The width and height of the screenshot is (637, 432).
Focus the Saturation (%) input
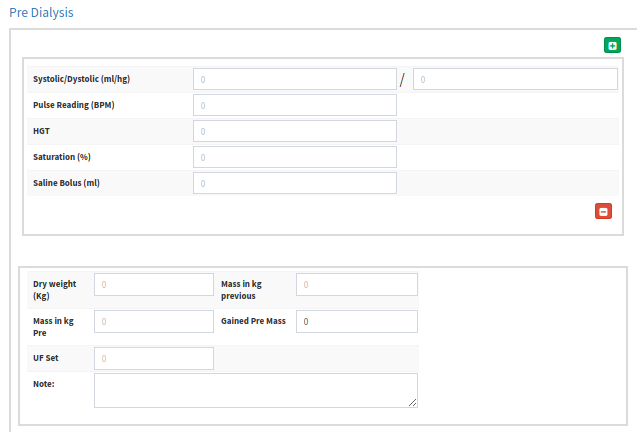pos(295,157)
